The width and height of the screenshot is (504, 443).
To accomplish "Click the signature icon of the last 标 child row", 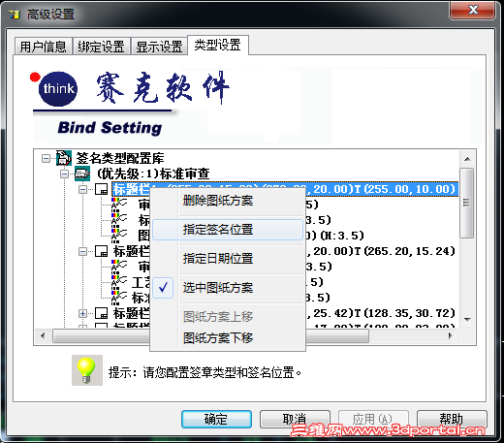I will click(x=119, y=298).
